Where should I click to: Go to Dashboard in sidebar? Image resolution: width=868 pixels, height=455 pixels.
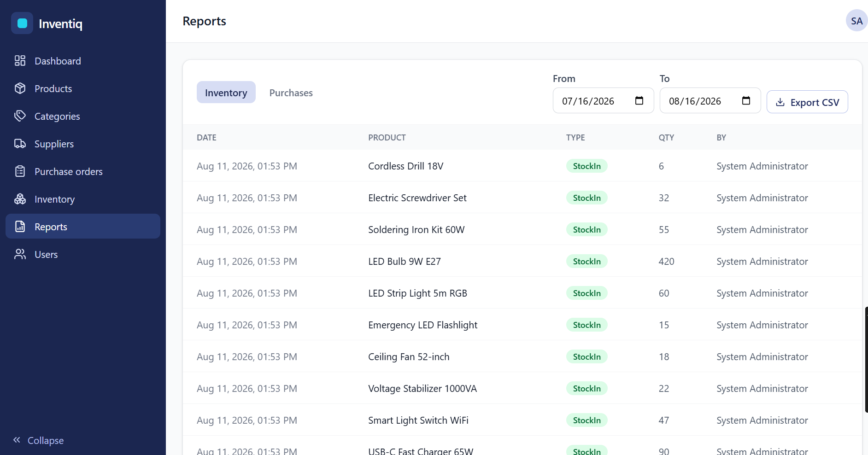click(x=58, y=61)
